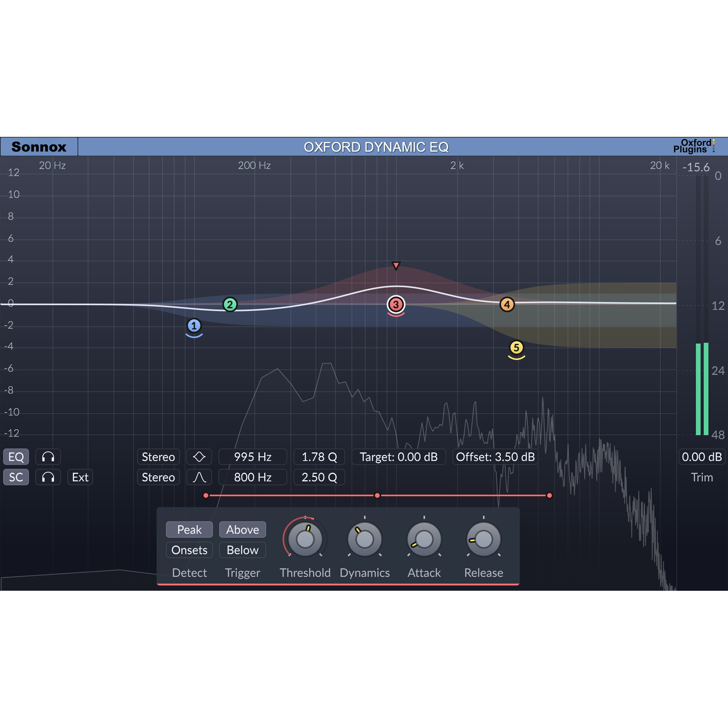Click the bell-shaped sidechain filter icon

coord(199,477)
